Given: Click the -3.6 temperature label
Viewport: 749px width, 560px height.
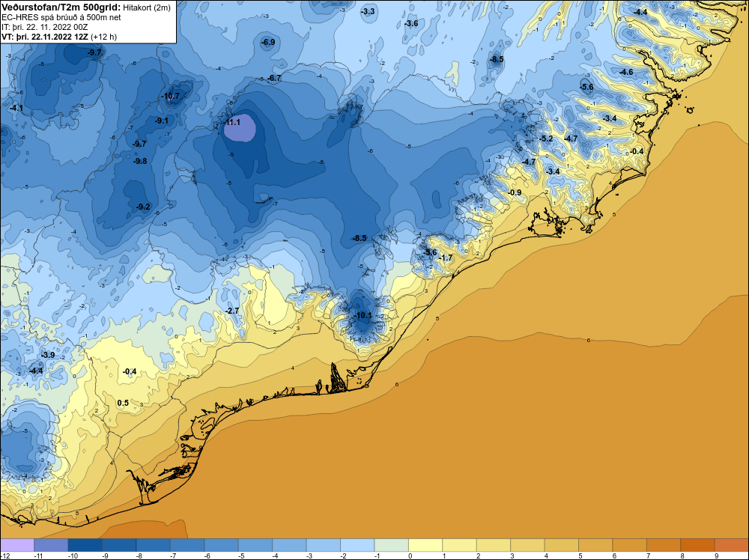Looking at the screenshot, I should pyautogui.click(x=410, y=23).
